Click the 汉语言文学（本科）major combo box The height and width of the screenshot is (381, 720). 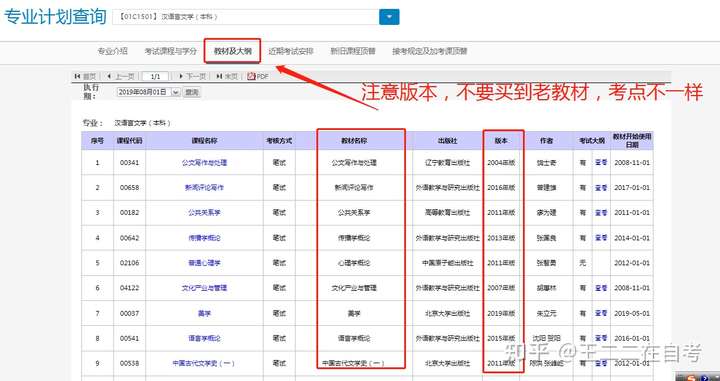pos(246,17)
